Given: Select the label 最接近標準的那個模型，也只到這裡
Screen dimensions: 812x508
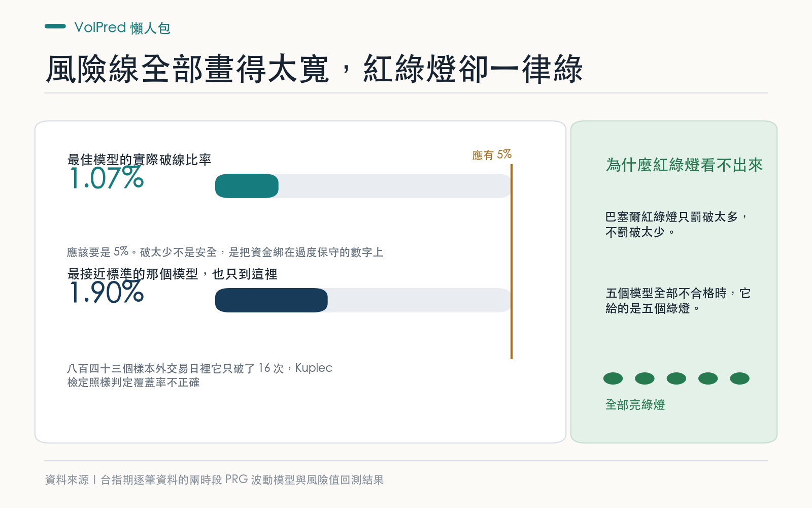Looking at the screenshot, I should coord(173,274).
